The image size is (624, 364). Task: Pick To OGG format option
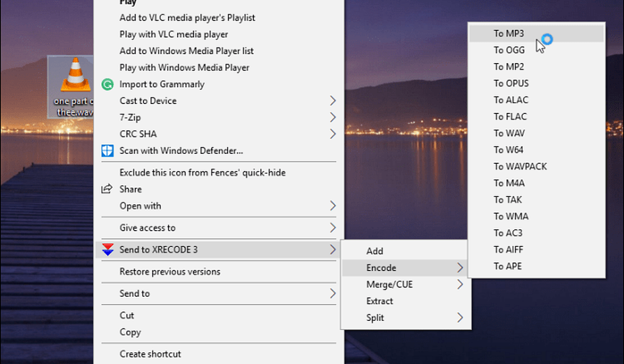pos(509,50)
